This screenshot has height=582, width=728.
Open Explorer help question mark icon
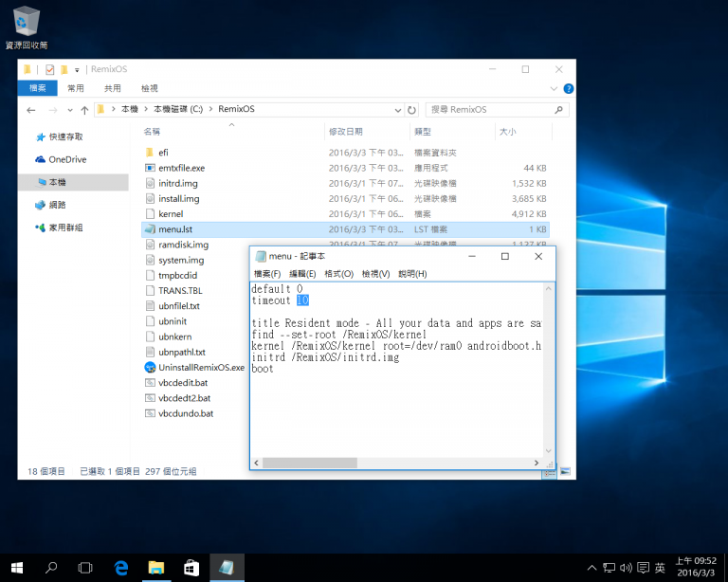pyautogui.click(x=569, y=88)
